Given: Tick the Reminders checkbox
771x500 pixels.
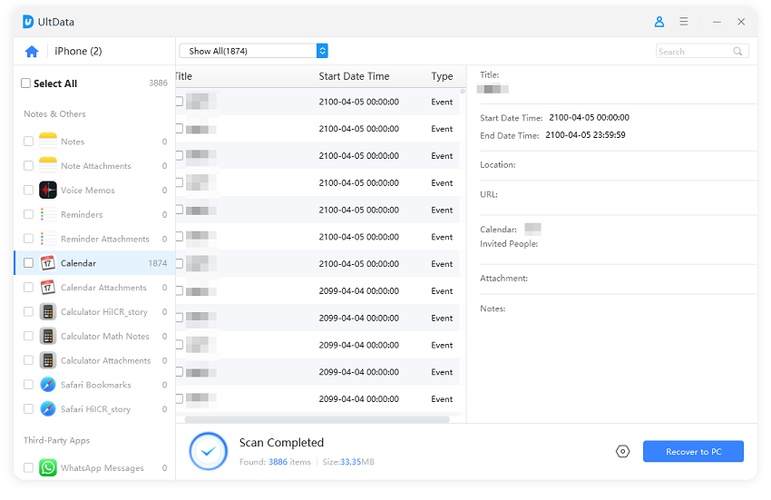Looking at the screenshot, I should pos(29,214).
